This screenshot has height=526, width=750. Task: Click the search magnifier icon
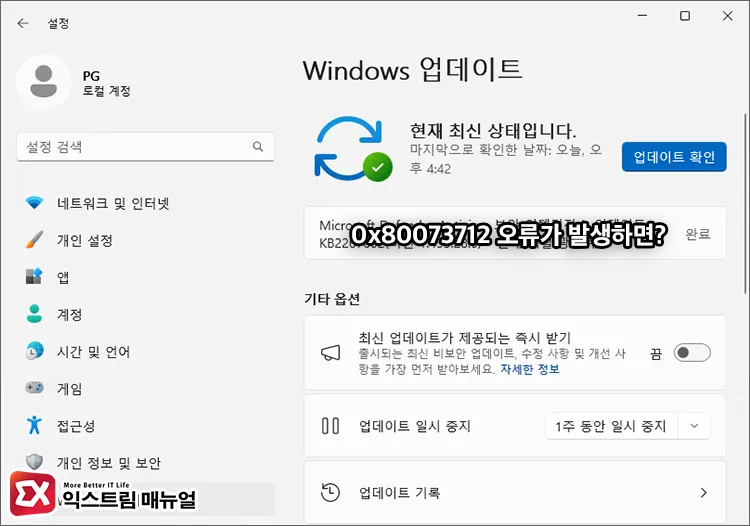pos(258,147)
